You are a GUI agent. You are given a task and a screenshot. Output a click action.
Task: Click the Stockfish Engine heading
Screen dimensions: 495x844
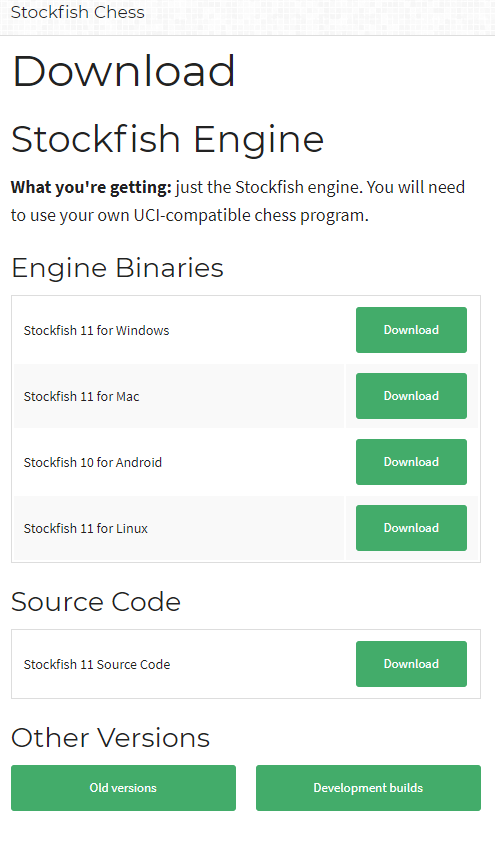167,140
